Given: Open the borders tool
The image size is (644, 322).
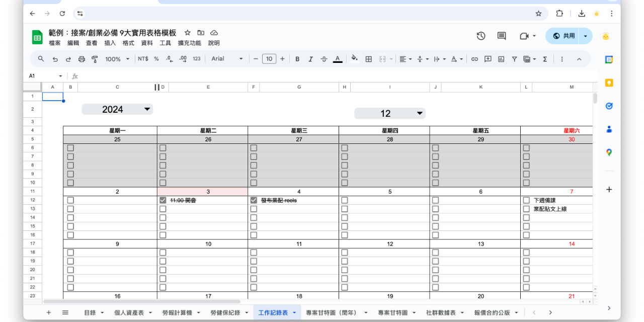Looking at the screenshot, I should (368, 59).
